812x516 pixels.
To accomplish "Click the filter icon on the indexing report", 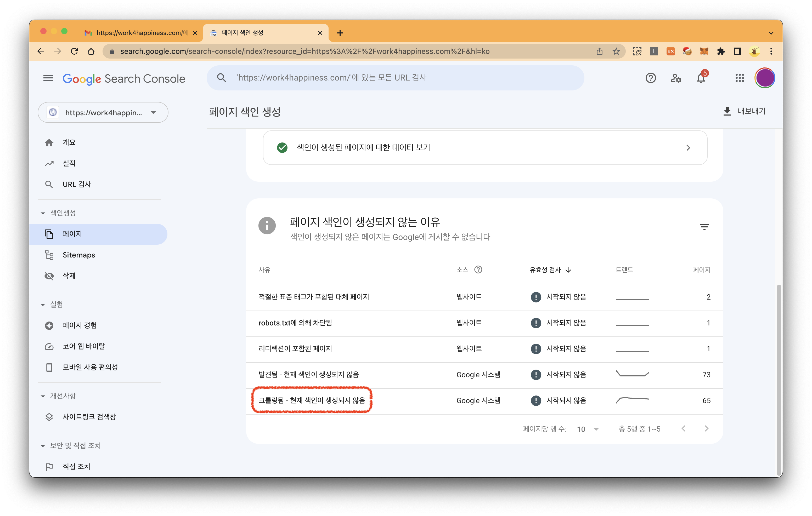I will coord(704,226).
